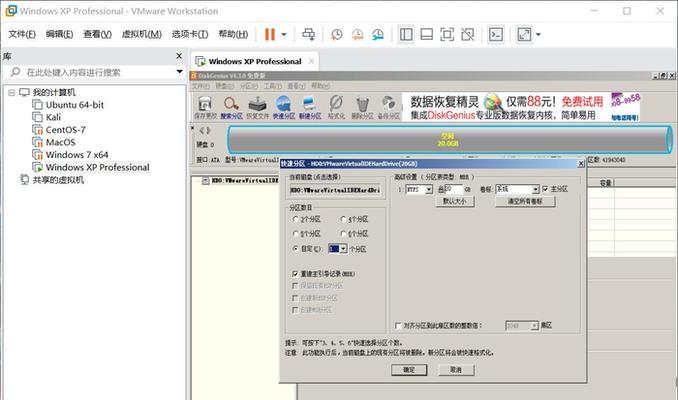Collapse the 我的计算机 tree node
Viewport: 678px width, 400px height.
click(x=12, y=93)
